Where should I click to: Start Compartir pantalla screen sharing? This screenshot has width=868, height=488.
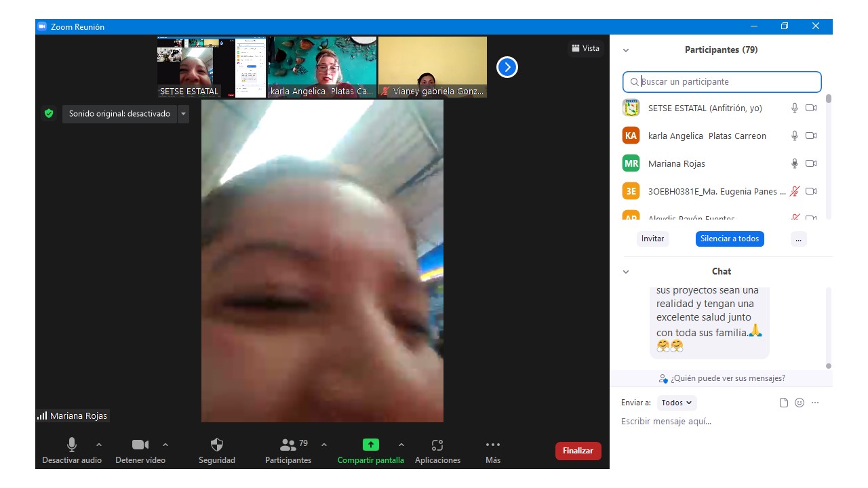(370, 451)
